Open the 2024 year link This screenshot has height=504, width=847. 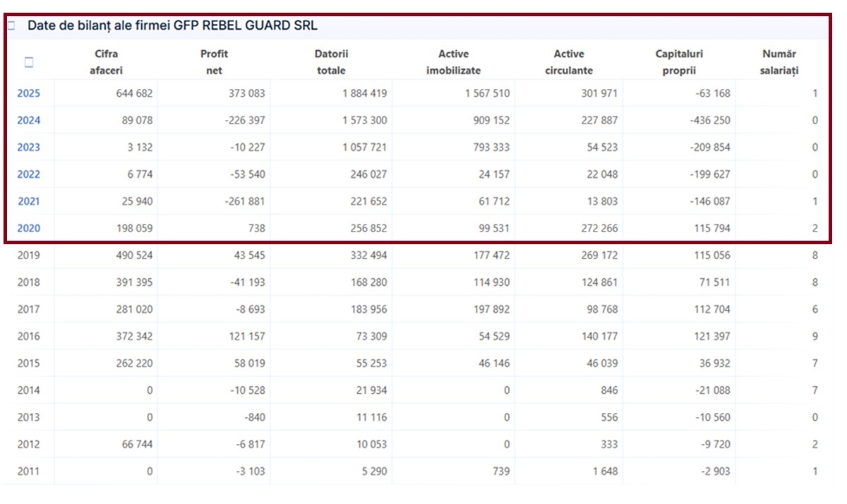pyautogui.click(x=29, y=120)
